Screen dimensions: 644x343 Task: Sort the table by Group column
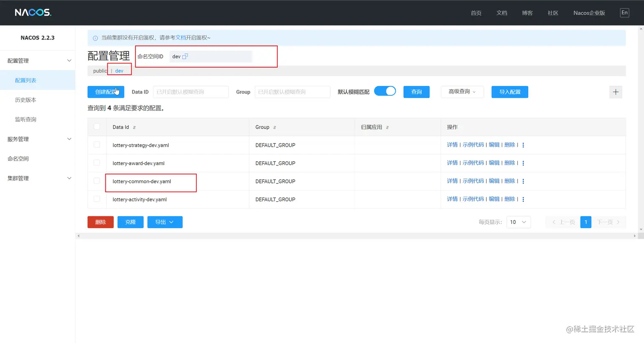click(x=274, y=127)
